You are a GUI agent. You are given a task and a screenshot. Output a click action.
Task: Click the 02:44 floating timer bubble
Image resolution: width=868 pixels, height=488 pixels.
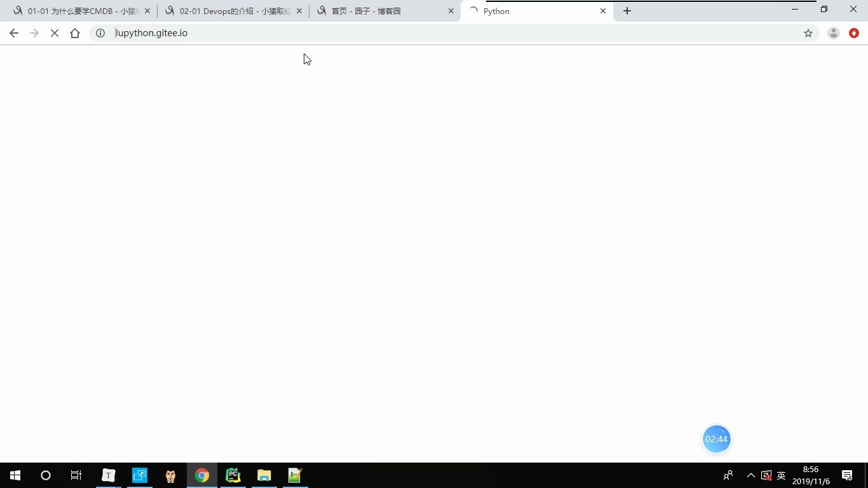[x=716, y=439]
